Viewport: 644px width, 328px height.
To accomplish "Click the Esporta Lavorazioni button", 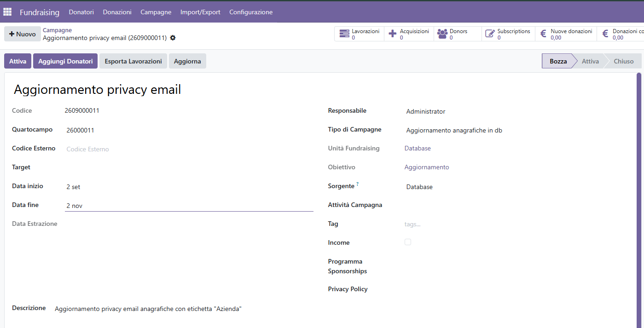I will (133, 61).
